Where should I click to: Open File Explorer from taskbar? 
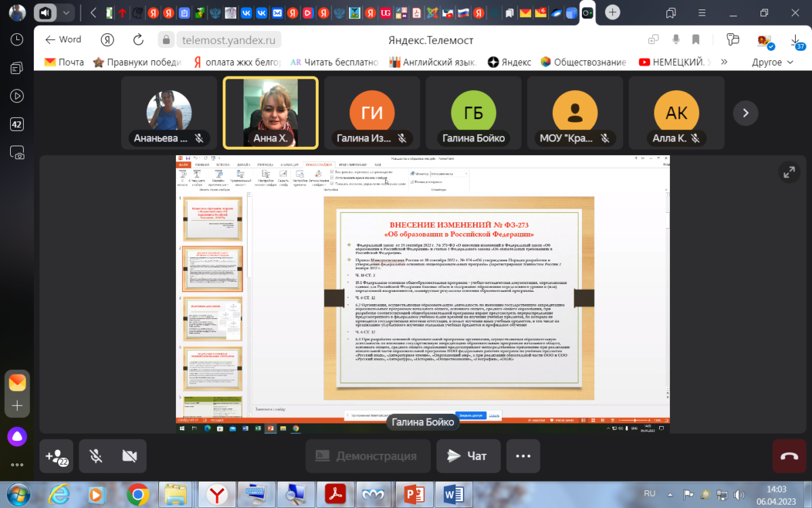click(176, 494)
